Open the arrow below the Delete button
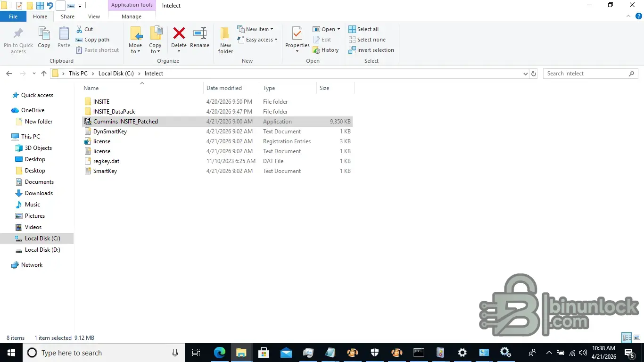Image resolution: width=644 pixels, height=362 pixels. [x=179, y=51]
